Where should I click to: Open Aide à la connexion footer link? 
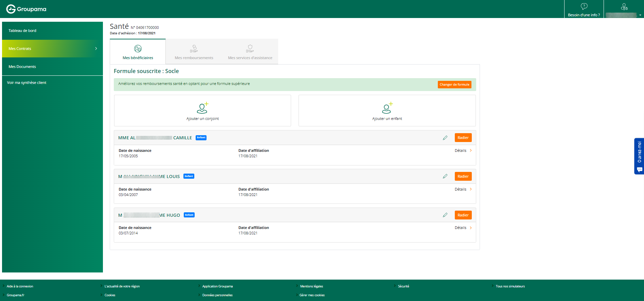point(20,286)
